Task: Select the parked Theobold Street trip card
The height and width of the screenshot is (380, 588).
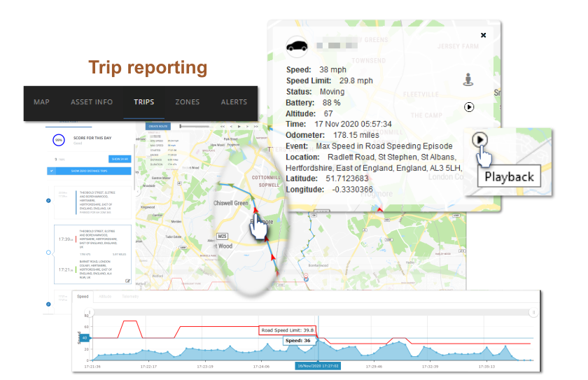Action: (92, 202)
